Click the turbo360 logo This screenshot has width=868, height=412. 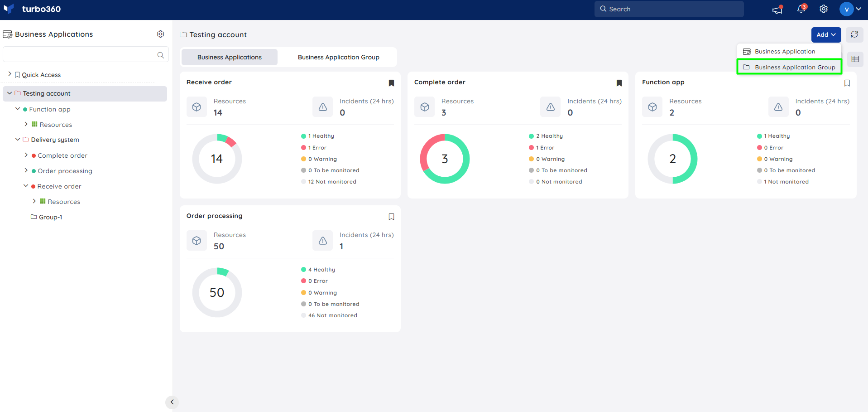point(32,9)
